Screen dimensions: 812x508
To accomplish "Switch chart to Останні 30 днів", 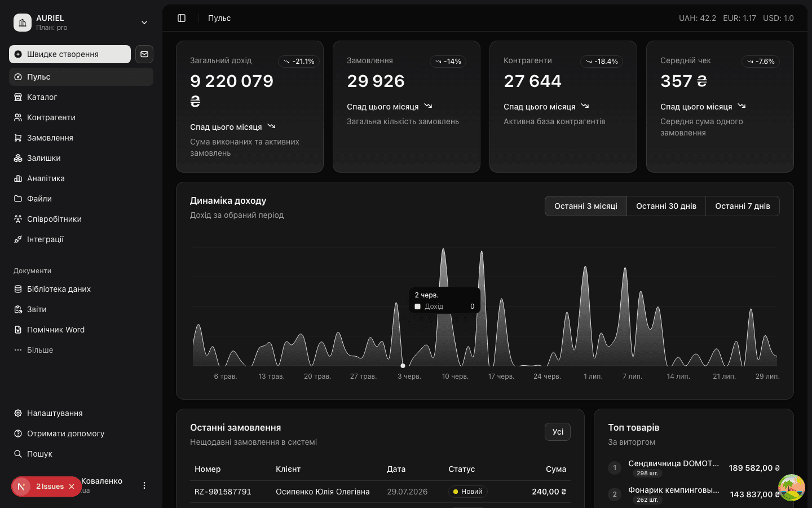I will click(x=667, y=206).
